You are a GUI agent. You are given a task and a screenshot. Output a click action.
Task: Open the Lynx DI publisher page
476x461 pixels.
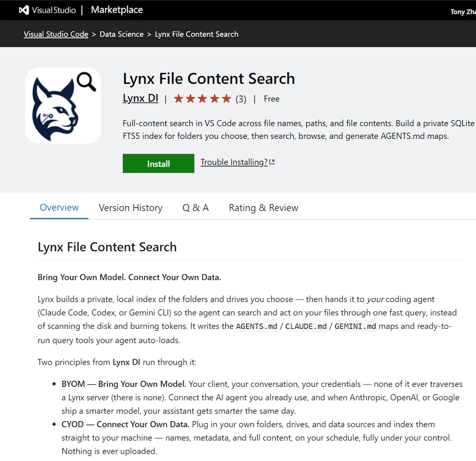coord(140,98)
